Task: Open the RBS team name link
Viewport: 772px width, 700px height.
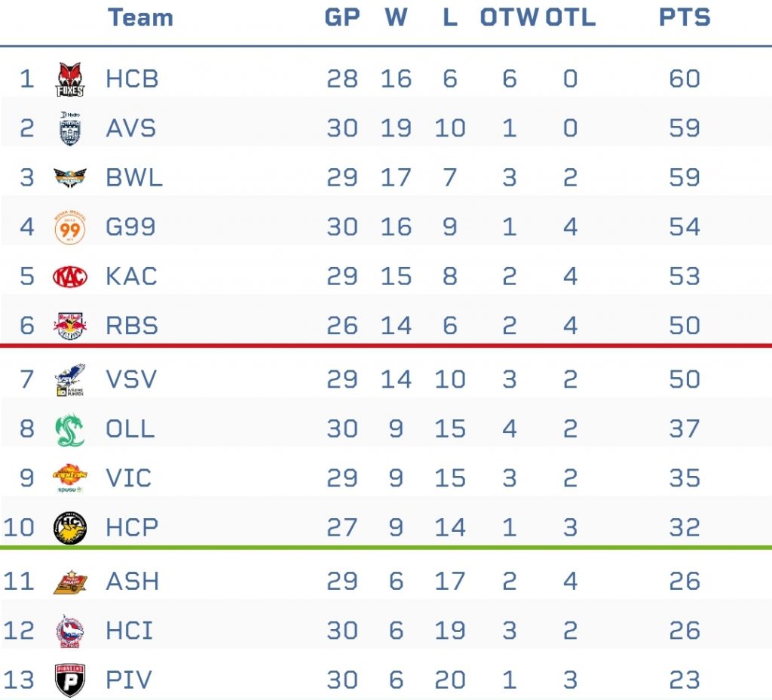Action: click(132, 326)
